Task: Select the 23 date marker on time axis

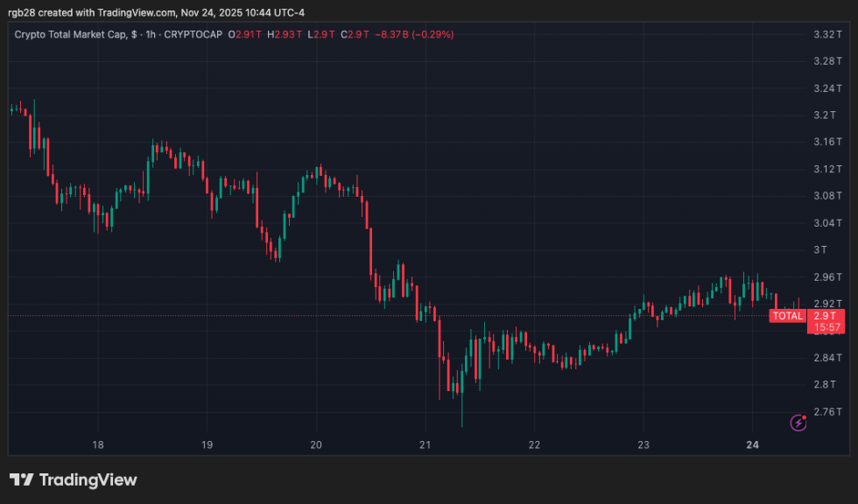Action: click(643, 445)
